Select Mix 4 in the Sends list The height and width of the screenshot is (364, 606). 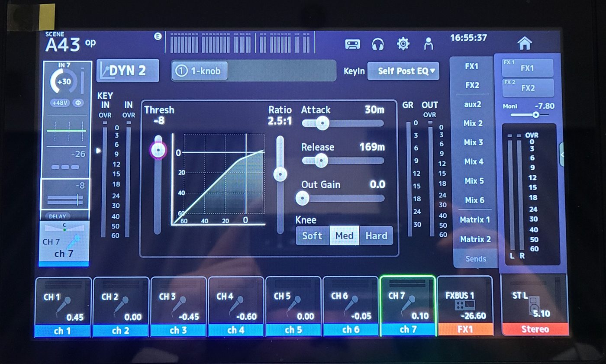click(474, 162)
